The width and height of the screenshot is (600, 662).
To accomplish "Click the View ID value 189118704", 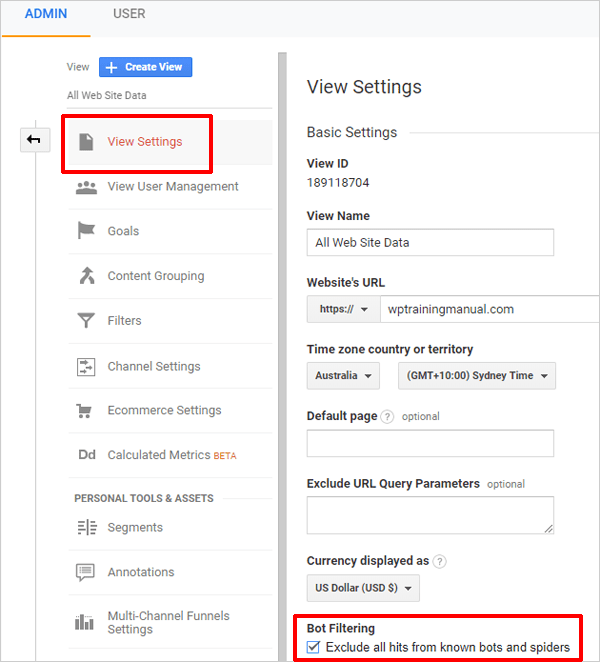I will (338, 183).
